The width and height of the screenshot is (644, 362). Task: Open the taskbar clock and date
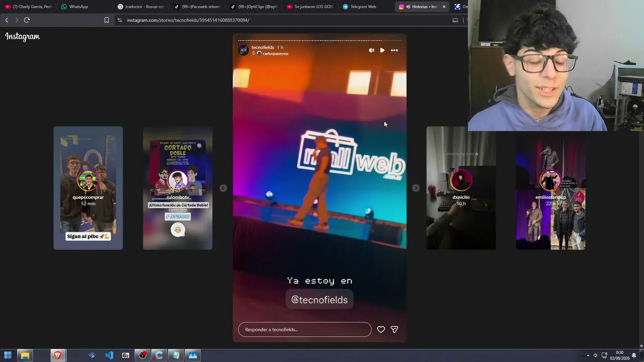click(x=619, y=355)
